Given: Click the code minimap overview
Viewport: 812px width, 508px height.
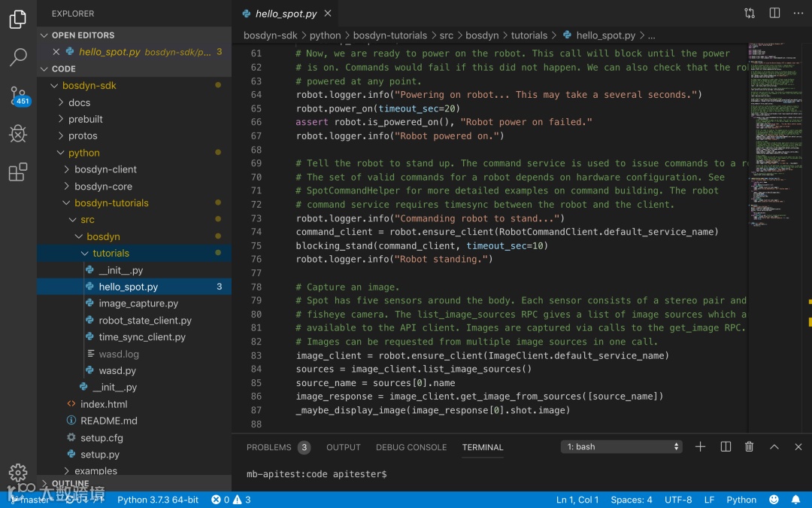Looking at the screenshot, I should pos(774,135).
